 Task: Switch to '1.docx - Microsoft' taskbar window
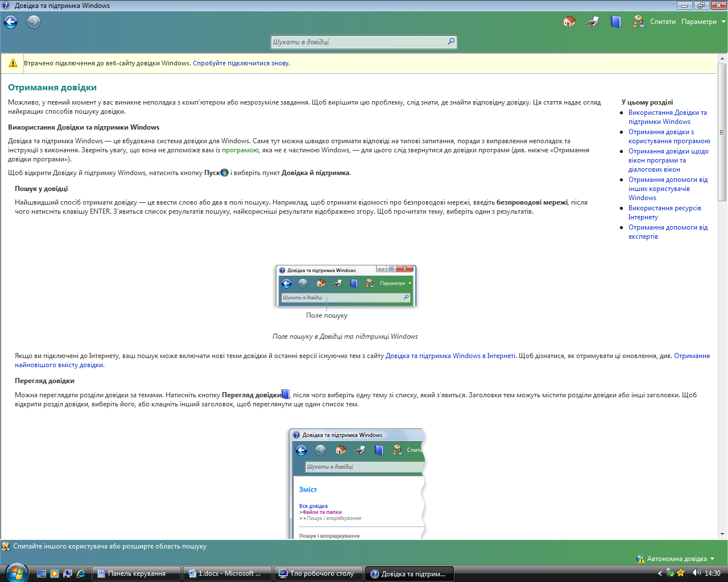[x=226, y=573]
